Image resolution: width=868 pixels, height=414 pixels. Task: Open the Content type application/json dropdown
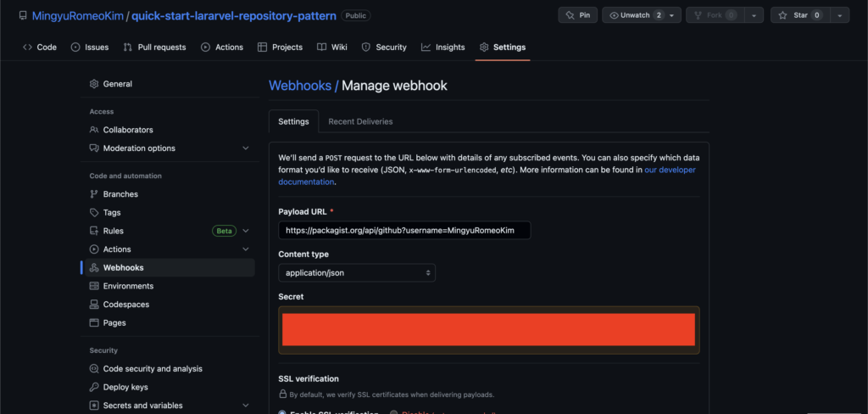[357, 272]
